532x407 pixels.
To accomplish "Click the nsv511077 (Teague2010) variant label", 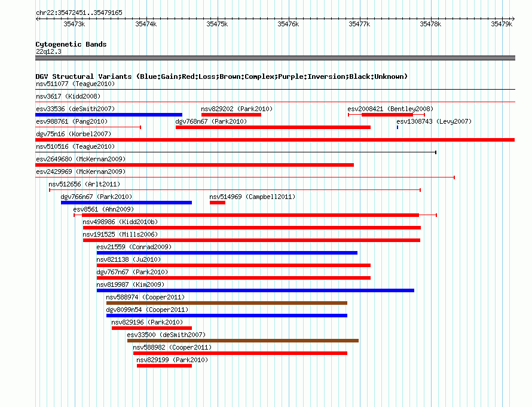I will click(x=75, y=84).
